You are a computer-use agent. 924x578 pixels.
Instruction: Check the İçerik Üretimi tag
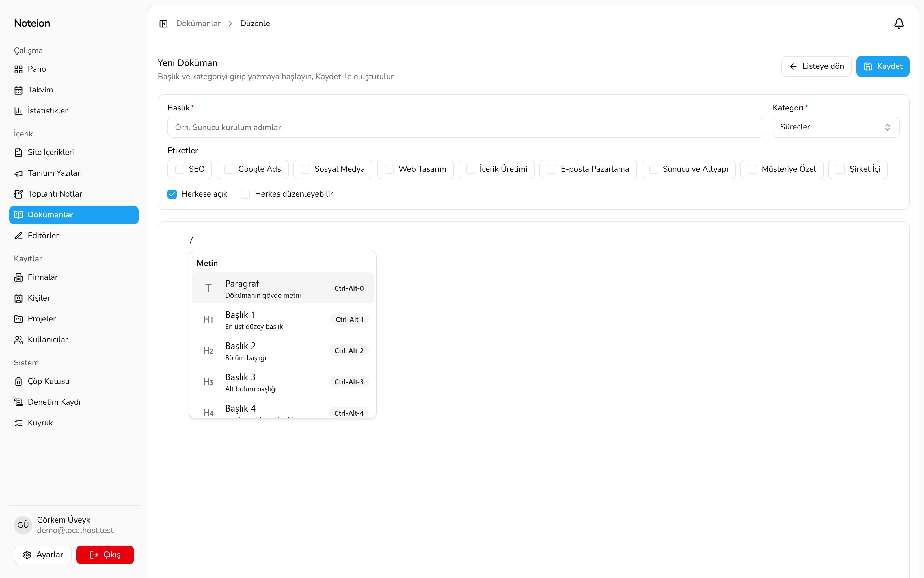click(471, 169)
